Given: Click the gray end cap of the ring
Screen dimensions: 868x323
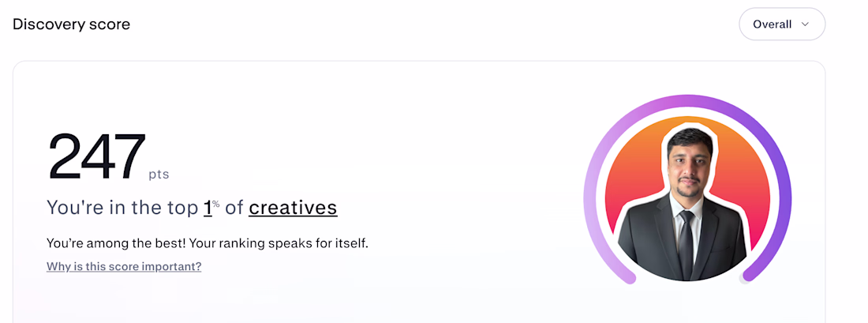Looking at the screenshot, I should coord(746,278).
